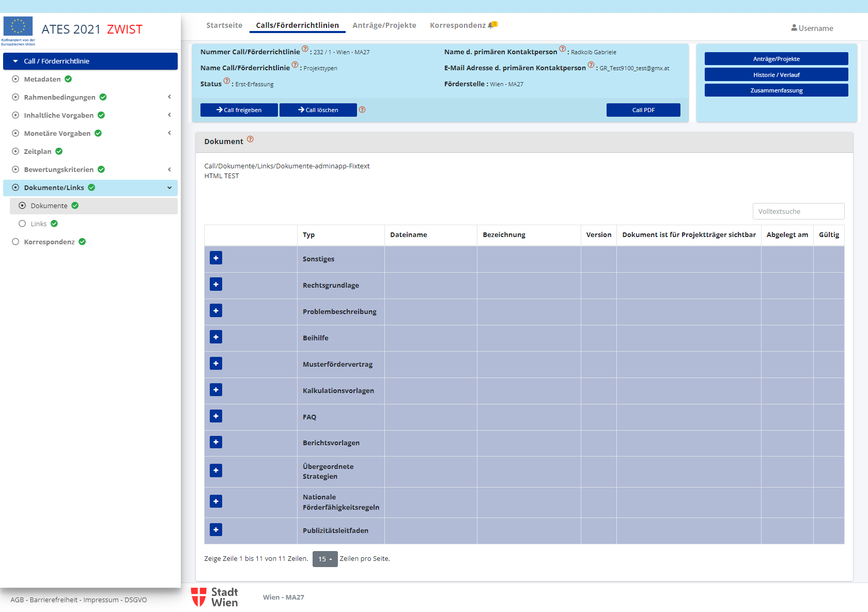This screenshot has width=868, height=612.
Task: Click the Volltextsuche search field
Action: pyautogui.click(x=798, y=211)
